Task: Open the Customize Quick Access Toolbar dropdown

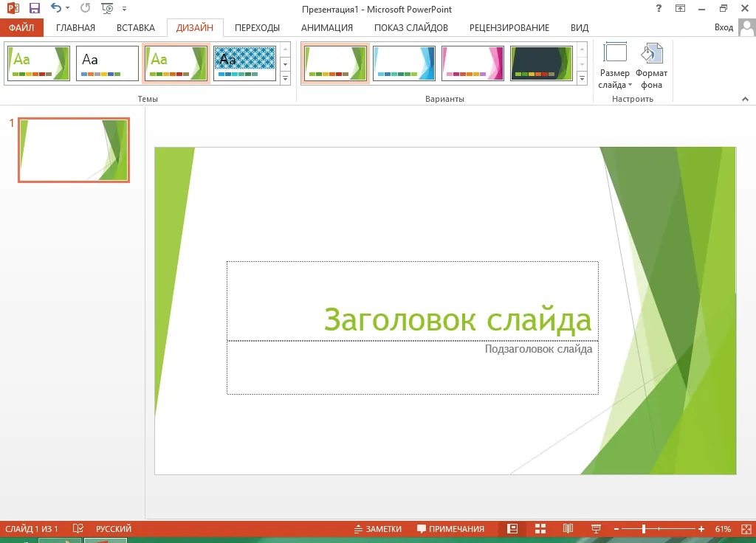Action: coord(124,9)
